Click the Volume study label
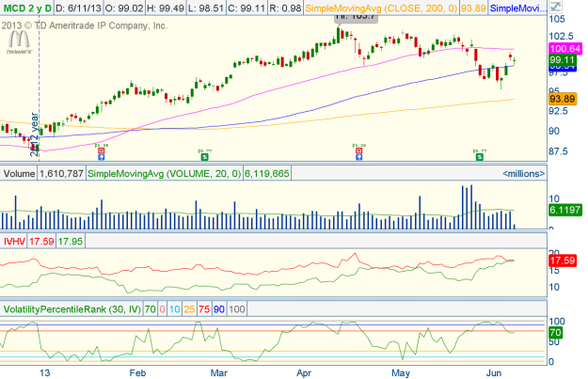Viewport: 588px width, 379px height. tap(19, 174)
